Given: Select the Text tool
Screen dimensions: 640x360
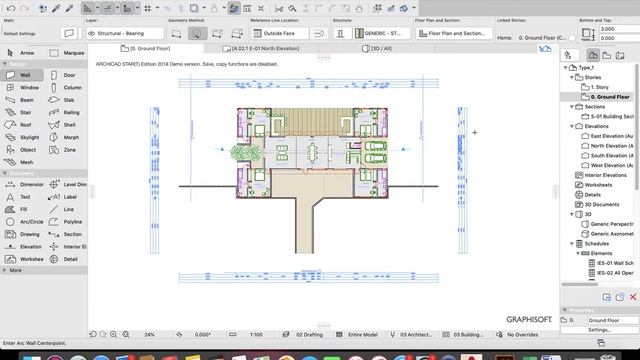Looking at the screenshot, I should 18,197.
